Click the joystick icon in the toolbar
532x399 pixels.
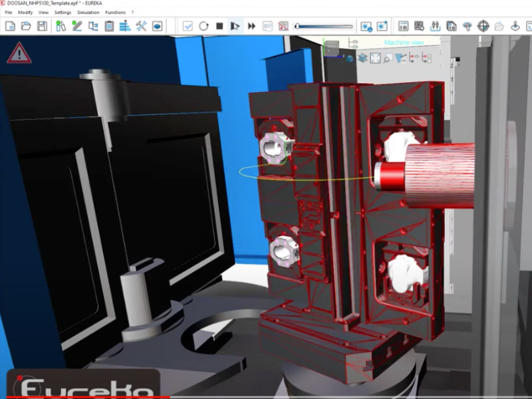[x=515, y=26]
